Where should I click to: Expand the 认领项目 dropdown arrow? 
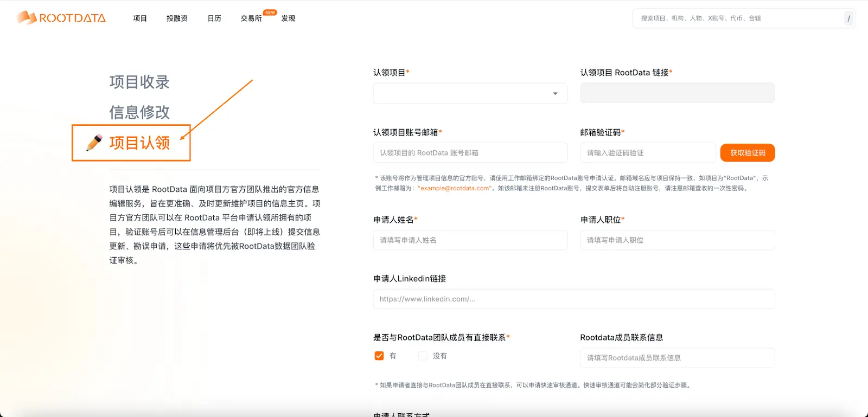click(555, 94)
